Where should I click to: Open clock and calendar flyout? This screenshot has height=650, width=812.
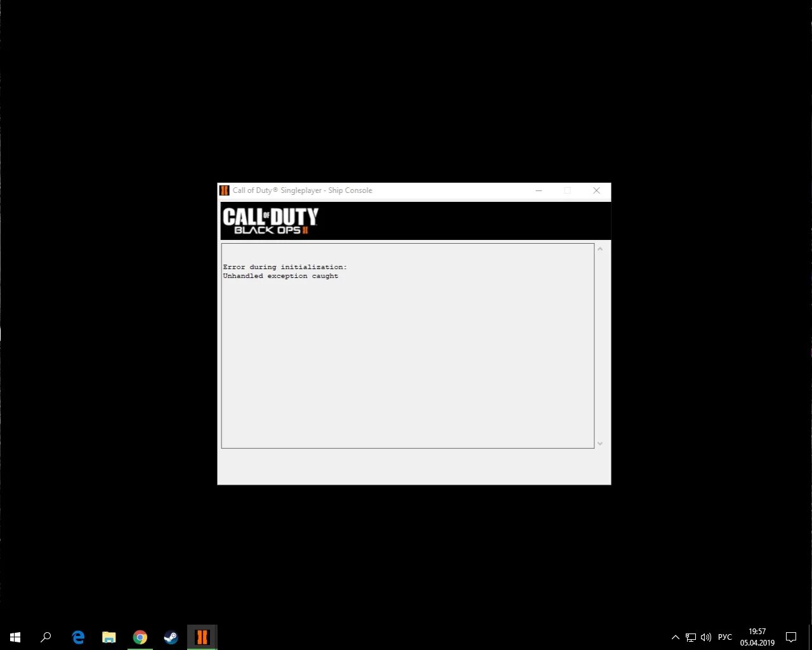pos(757,637)
